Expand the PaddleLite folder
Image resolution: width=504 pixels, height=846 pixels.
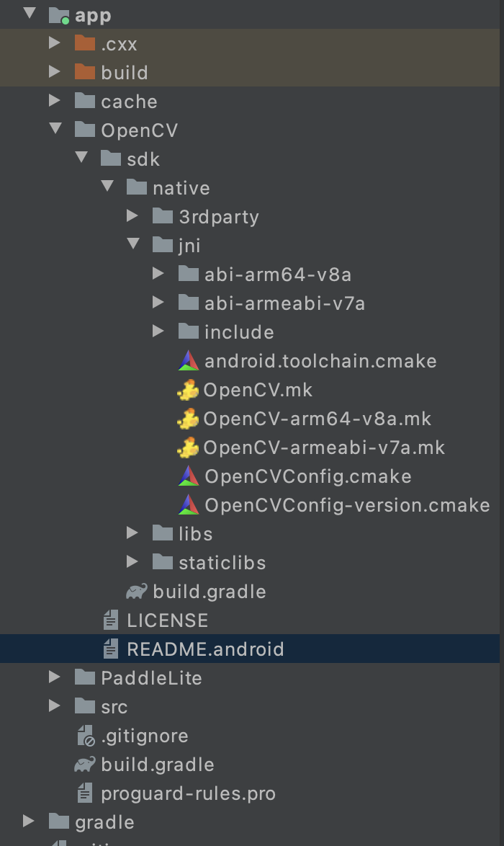coord(54,677)
